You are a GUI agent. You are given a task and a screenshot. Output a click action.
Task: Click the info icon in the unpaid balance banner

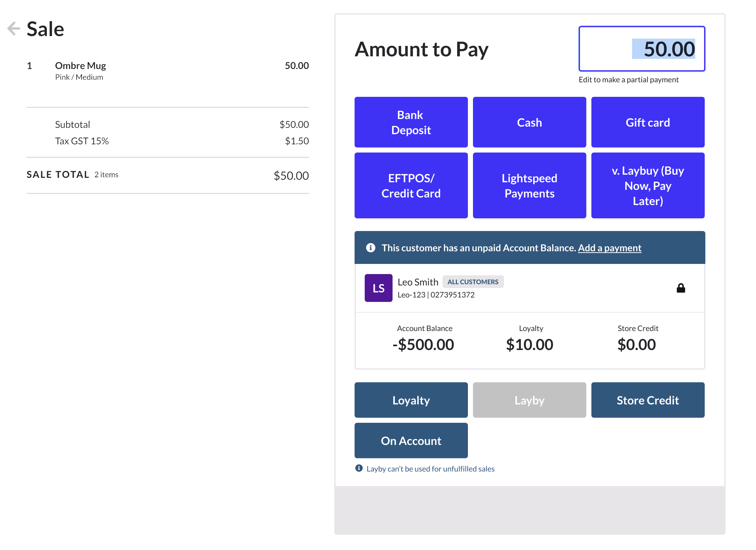click(370, 247)
